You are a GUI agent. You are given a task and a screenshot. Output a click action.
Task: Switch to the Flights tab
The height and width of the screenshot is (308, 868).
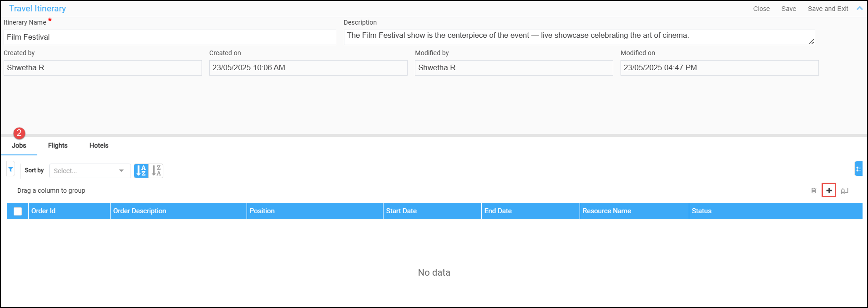[58, 145]
